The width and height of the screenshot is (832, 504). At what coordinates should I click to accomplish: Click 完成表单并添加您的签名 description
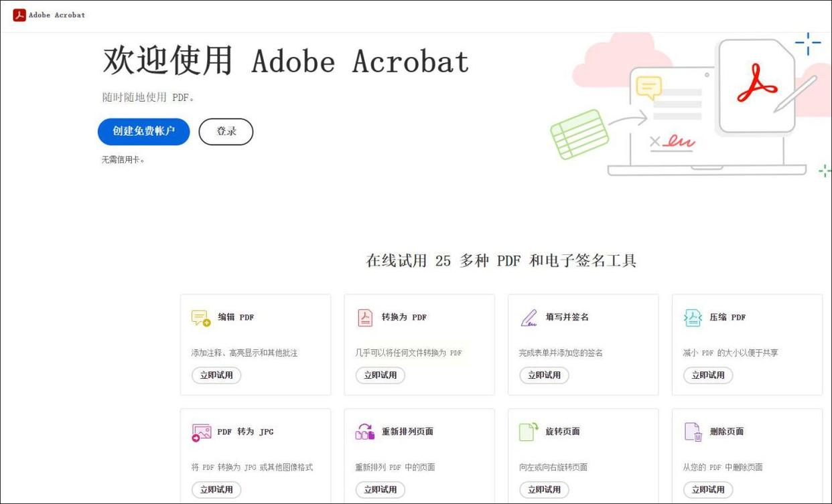click(561, 353)
